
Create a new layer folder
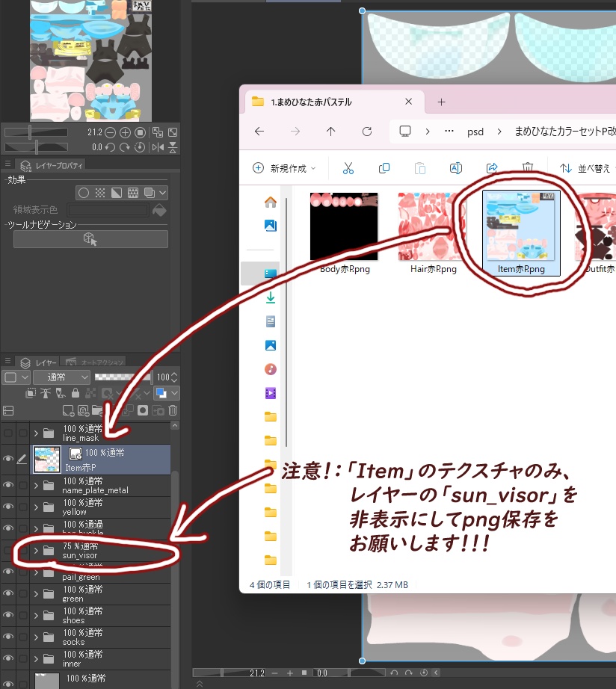tap(99, 410)
